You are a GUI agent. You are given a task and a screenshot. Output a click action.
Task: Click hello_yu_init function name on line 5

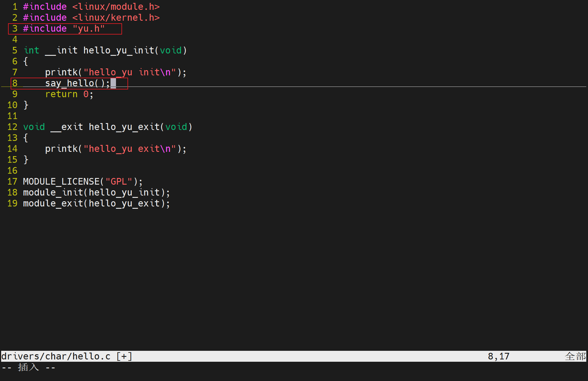119,51
